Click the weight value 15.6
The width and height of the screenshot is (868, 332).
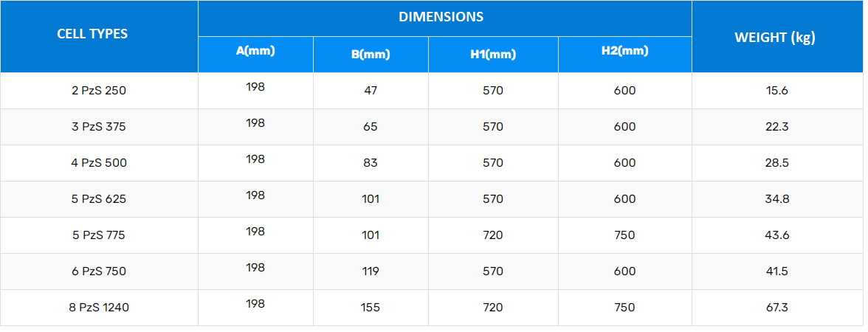tap(776, 91)
